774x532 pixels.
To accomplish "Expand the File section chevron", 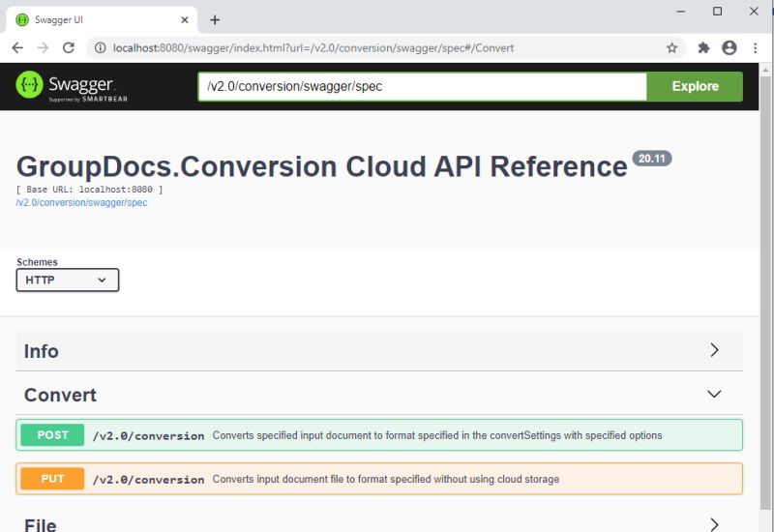I will pos(714,523).
